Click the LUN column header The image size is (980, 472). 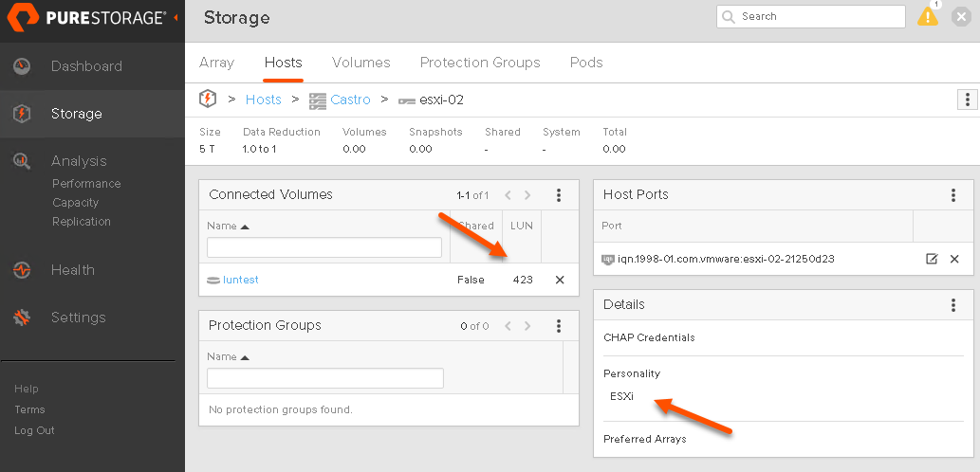[x=522, y=226]
